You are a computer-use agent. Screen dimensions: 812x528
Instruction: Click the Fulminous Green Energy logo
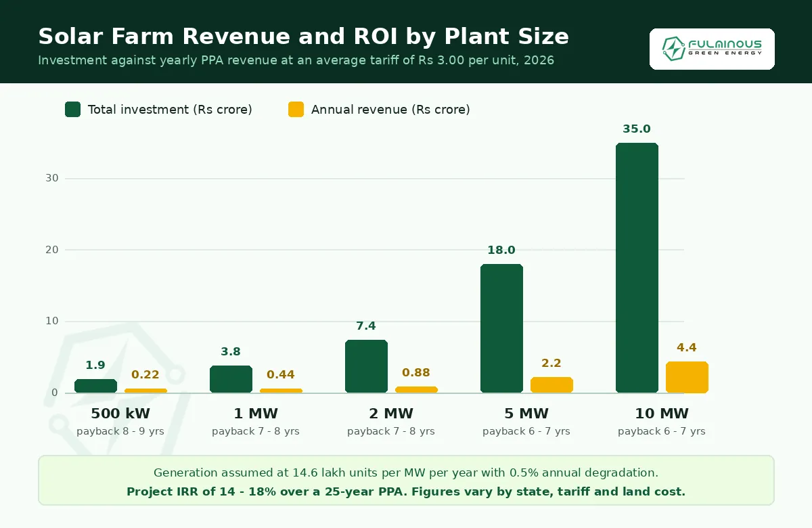[712, 49]
